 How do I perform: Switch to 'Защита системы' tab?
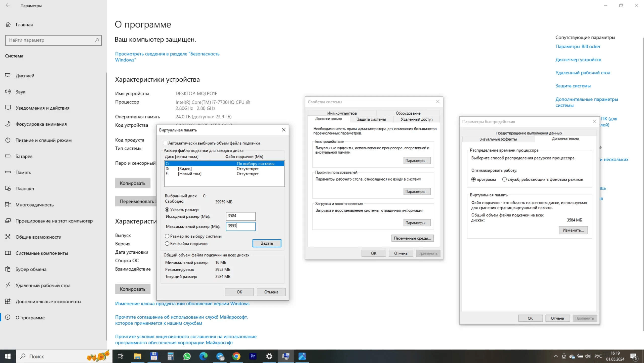tap(371, 119)
